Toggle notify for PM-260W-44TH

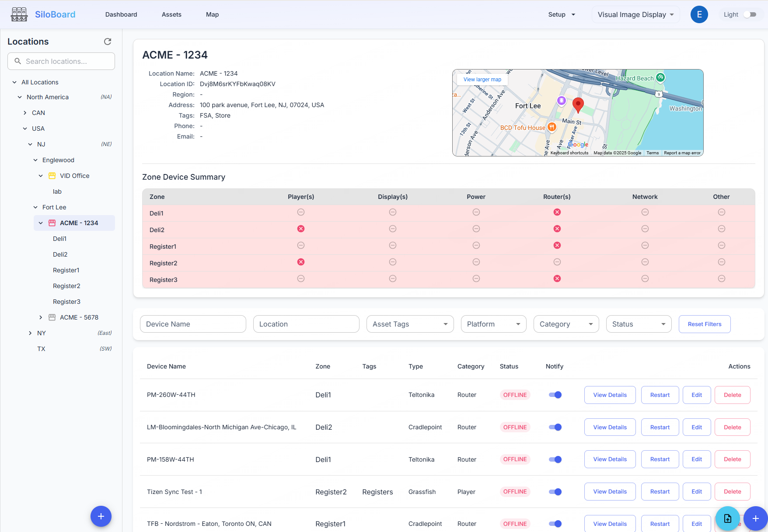(x=555, y=395)
